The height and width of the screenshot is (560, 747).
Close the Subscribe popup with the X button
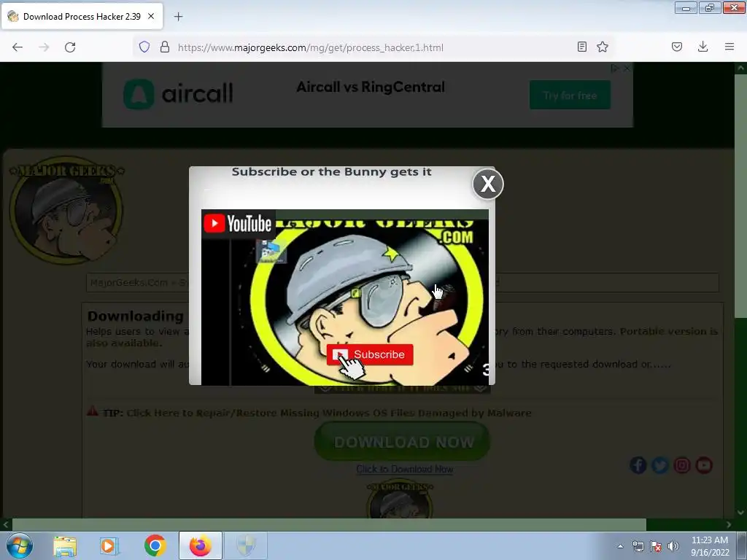point(488,184)
